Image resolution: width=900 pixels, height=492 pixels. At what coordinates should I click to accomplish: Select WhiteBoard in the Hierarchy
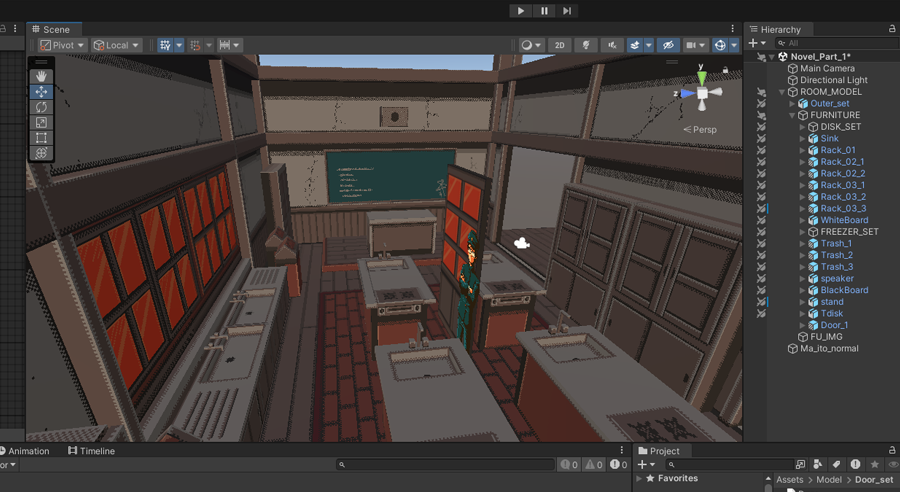(844, 220)
